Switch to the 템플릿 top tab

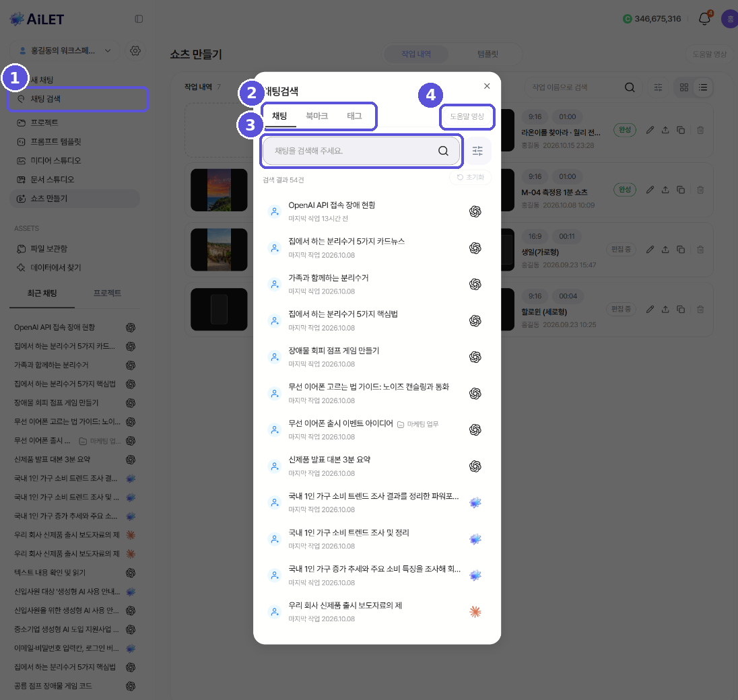[488, 54]
